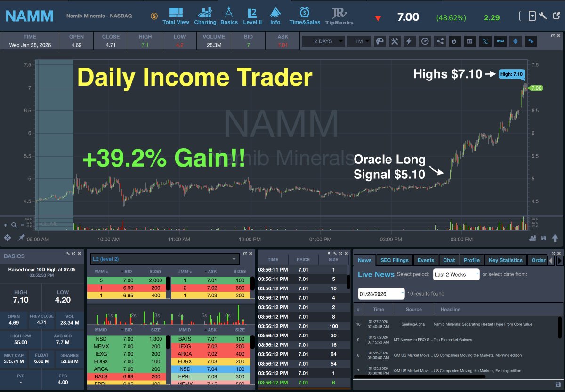Screen dimensions: 565x392
Task: Click the flame hot-list icon on the chart toolbar
Action: click(x=455, y=41)
